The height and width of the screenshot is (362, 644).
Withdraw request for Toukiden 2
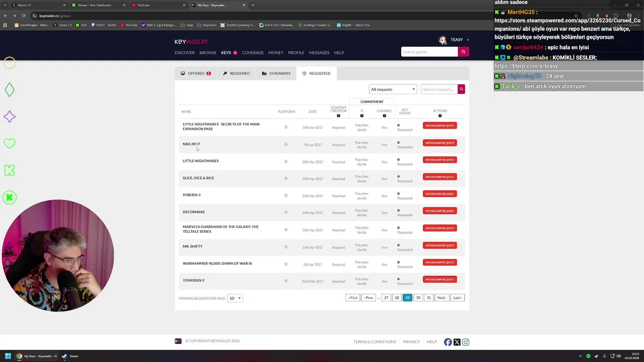click(x=440, y=280)
